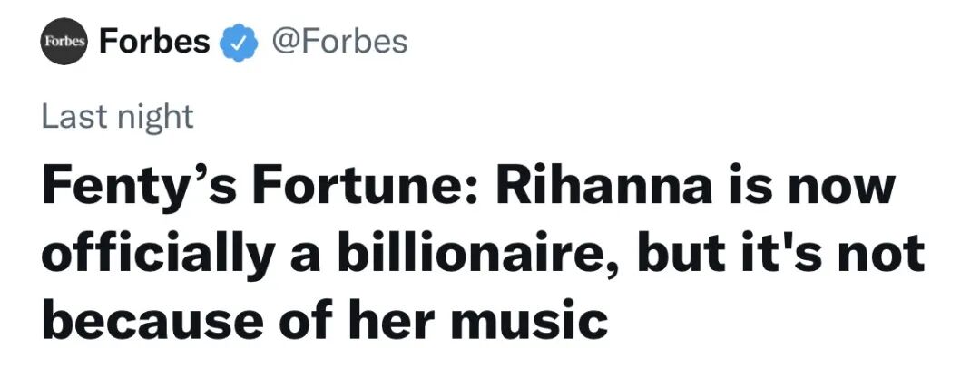Click the 'Last night' timestamp
The image size is (980, 378).
pos(118,117)
